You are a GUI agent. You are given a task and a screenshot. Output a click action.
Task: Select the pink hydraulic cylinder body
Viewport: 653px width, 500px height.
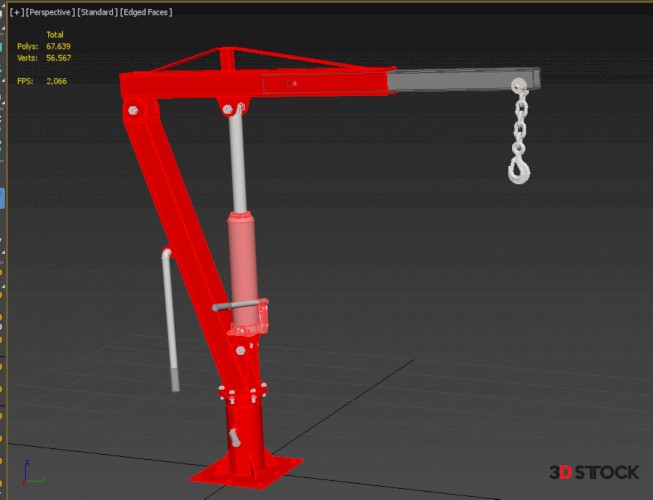tap(243, 269)
